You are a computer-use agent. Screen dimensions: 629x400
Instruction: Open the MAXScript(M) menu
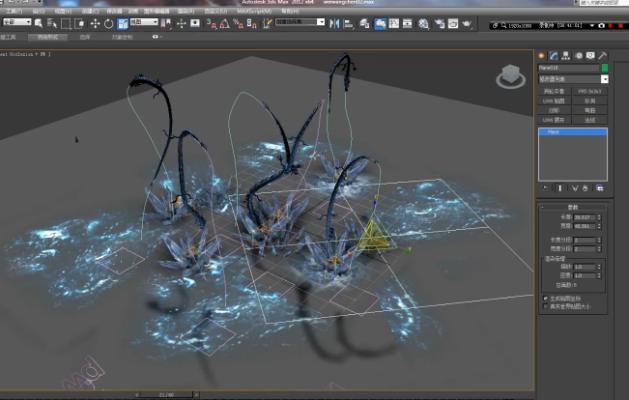tap(254, 11)
